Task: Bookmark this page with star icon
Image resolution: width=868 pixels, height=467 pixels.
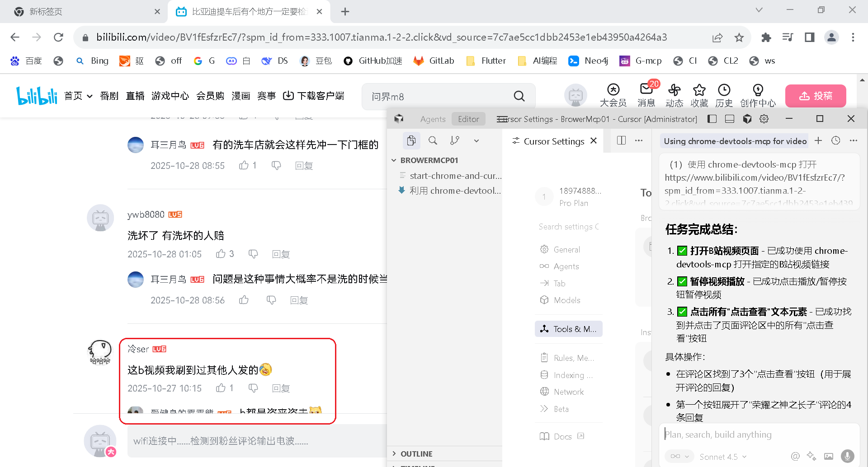Action: point(739,37)
